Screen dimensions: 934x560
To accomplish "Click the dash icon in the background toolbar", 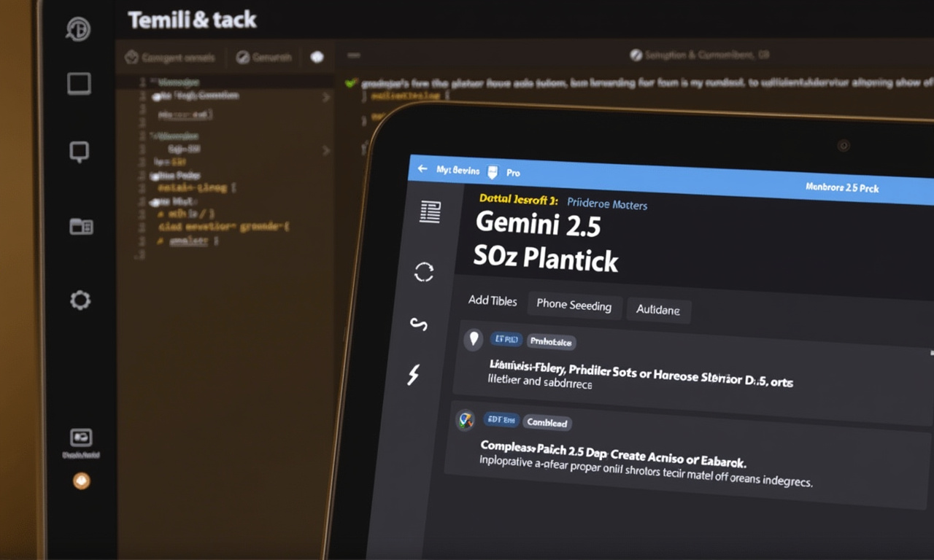I will 354,55.
